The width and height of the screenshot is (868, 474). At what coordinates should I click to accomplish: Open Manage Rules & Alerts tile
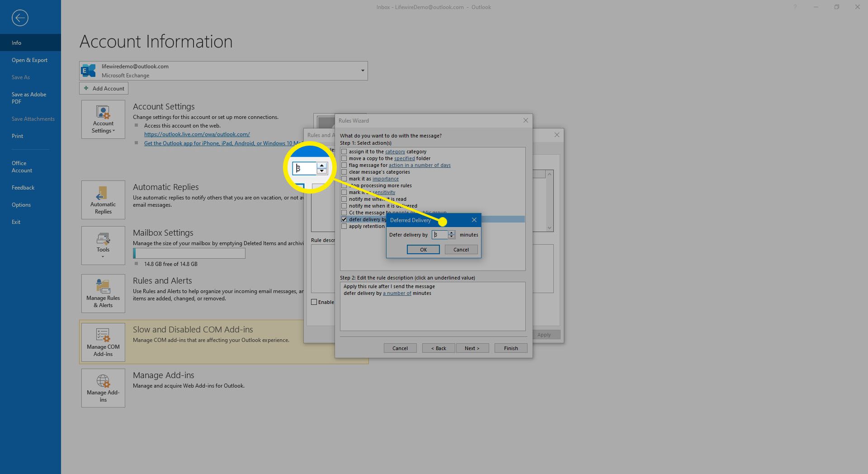(x=103, y=294)
